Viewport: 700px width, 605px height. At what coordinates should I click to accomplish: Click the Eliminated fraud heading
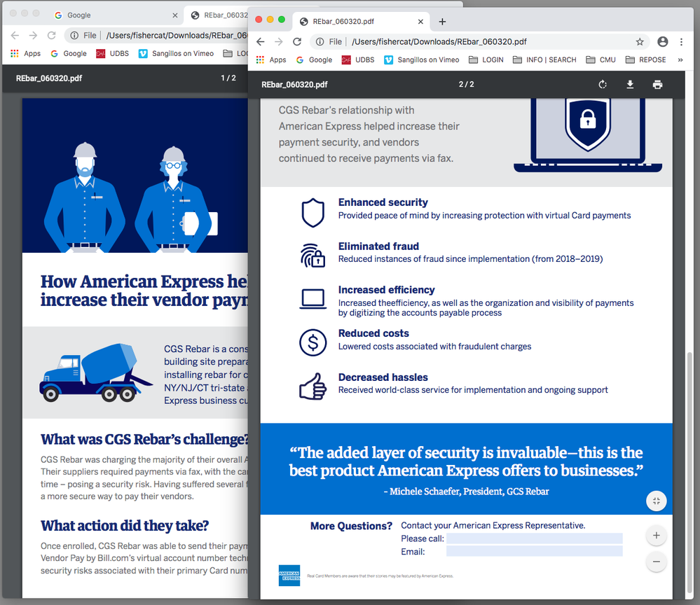click(378, 246)
